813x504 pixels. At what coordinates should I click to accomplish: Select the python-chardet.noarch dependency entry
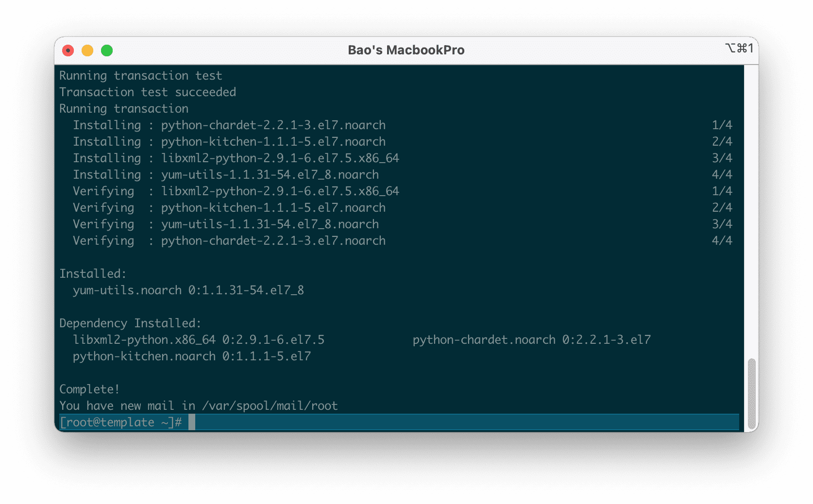[531, 339]
